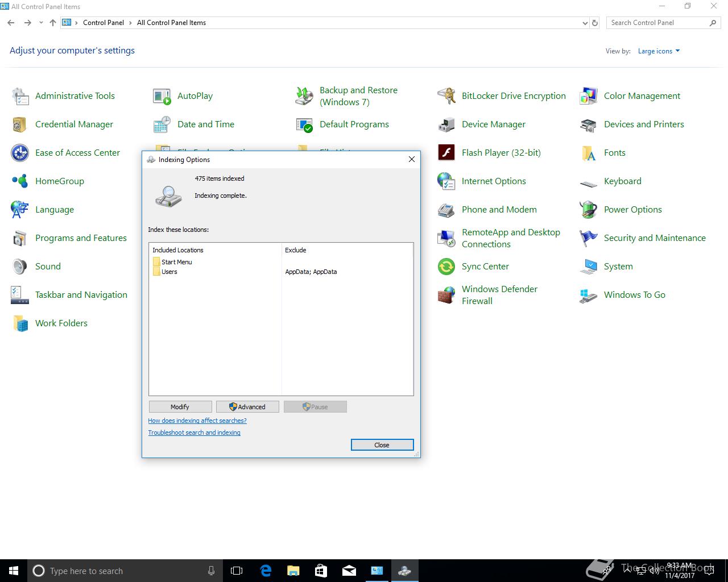Open Security and Maintenance flag icon

coord(589,238)
